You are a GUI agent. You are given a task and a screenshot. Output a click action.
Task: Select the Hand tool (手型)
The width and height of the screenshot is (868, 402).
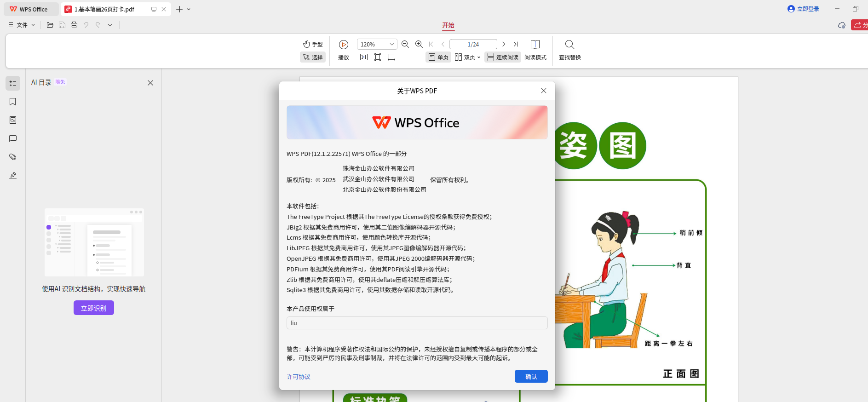(313, 44)
